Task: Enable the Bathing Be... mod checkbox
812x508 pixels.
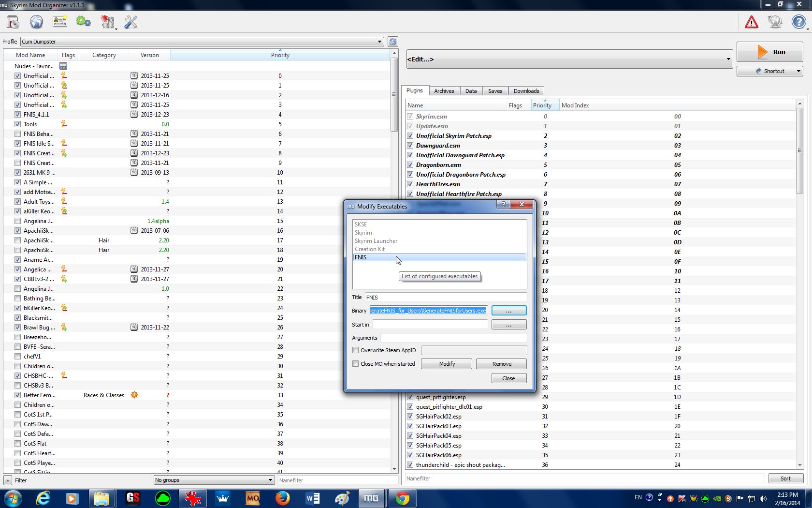Action: tap(18, 299)
